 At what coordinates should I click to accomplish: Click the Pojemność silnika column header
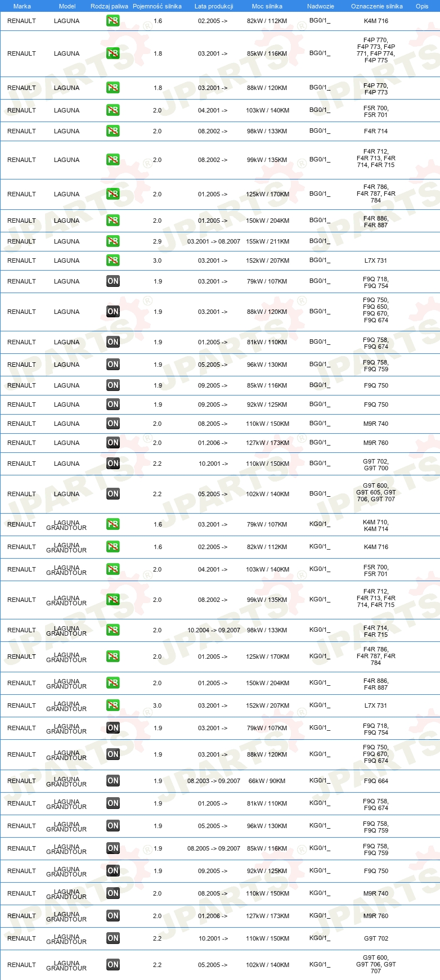click(x=157, y=6)
